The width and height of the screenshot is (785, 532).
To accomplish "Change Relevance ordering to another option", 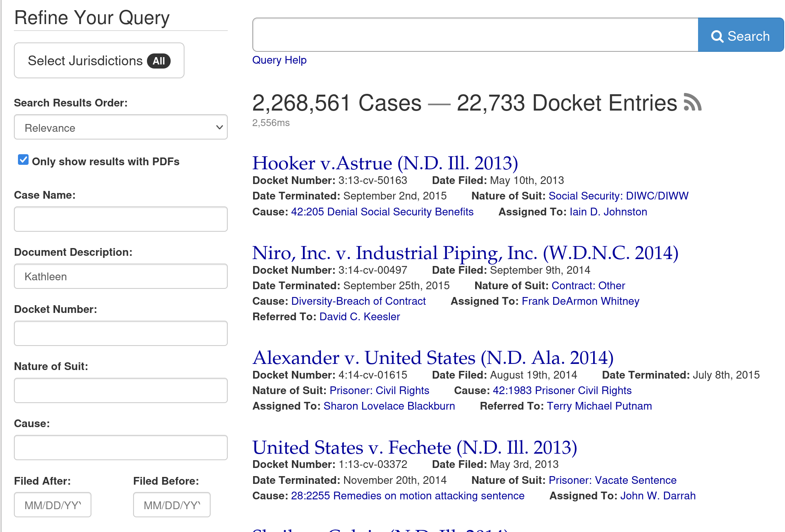I will pyautogui.click(x=120, y=127).
